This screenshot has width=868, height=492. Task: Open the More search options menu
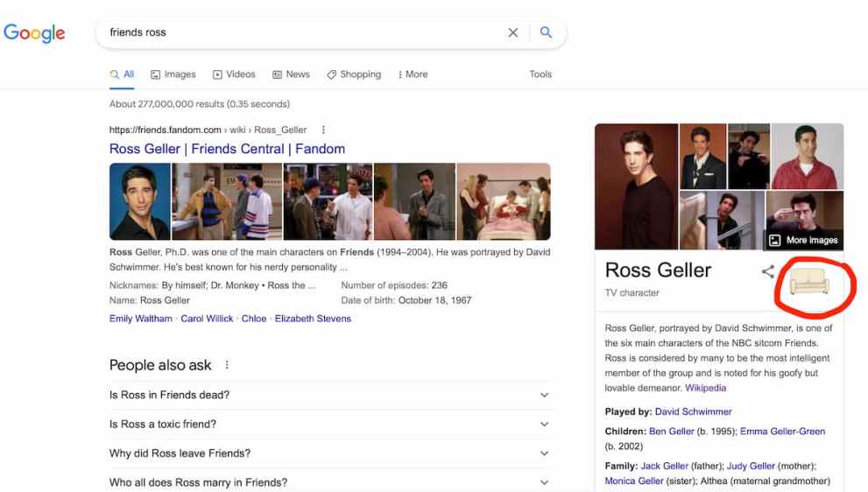click(x=413, y=74)
